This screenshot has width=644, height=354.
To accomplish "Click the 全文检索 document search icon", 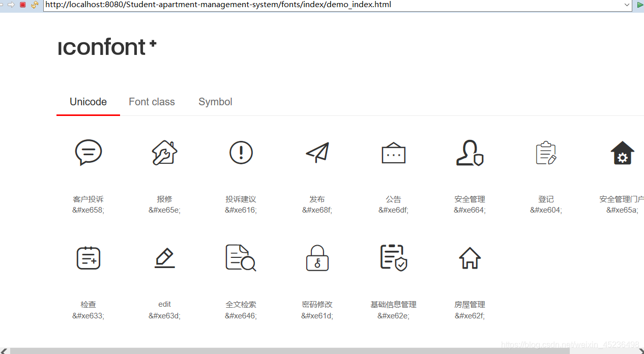I will click(241, 258).
